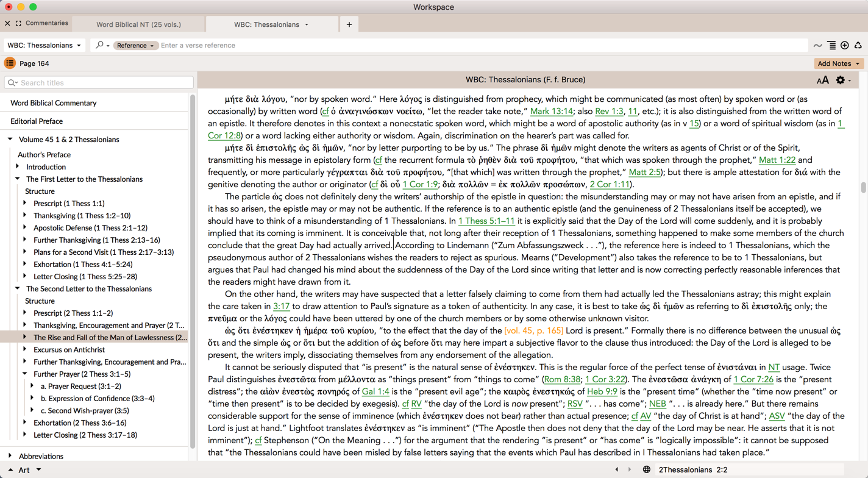Click the globe icon in status bar
Screen dimensions: 868x478
pos(646,469)
